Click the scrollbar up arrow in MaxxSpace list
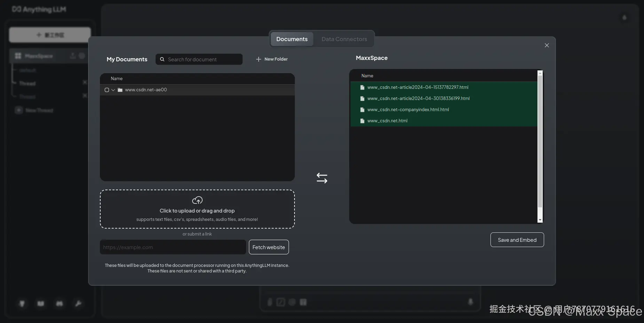644x323 pixels. coord(540,73)
